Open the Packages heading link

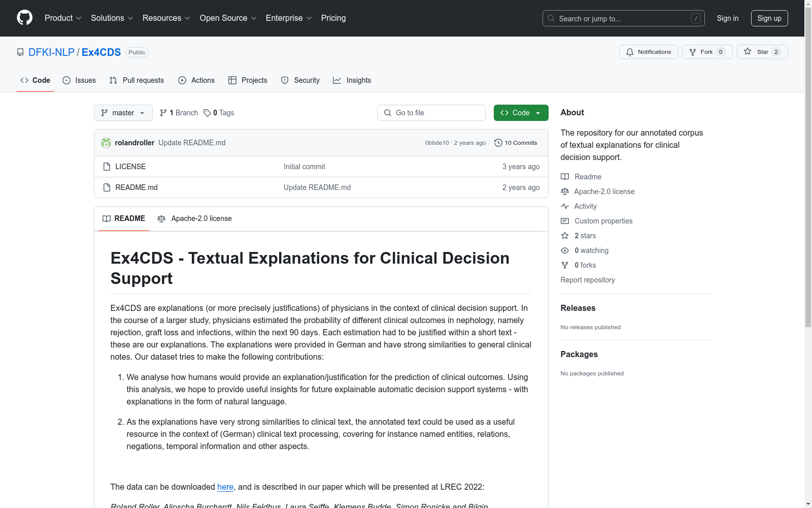pyautogui.click(x=579, y=354)
